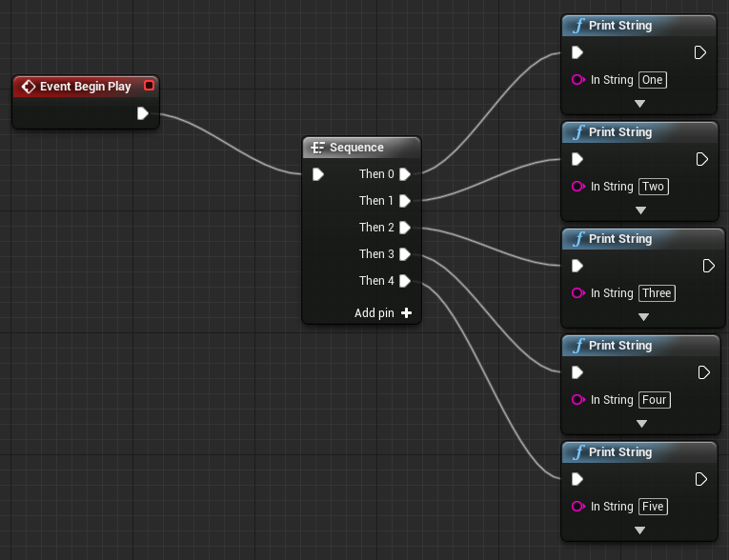This screenshot has height=560, width=729.
Task: Click the input exec pin of the 'Five' Print String
Action: point(577,479)
